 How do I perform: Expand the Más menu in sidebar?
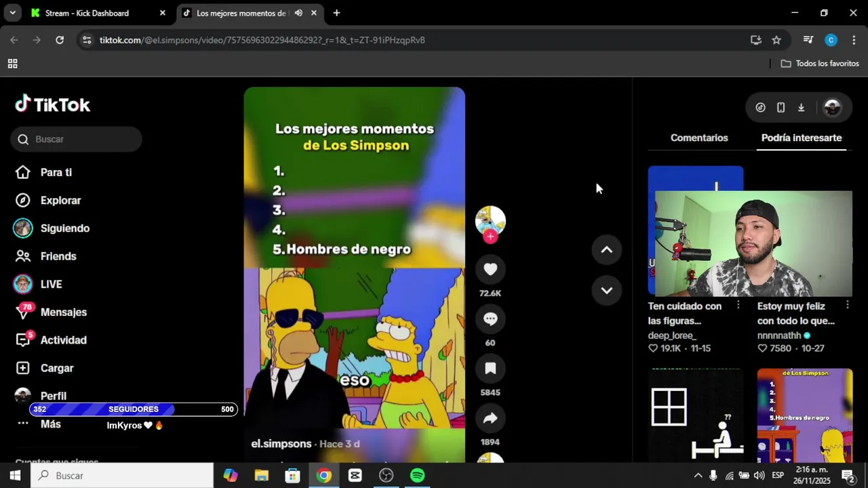(51, 424)
